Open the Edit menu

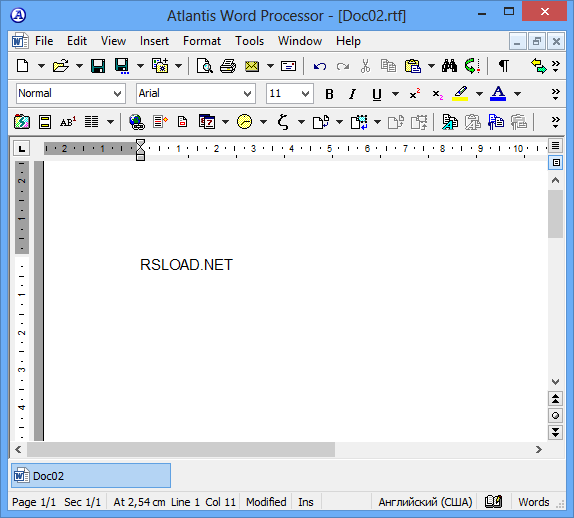pos(77,41)
